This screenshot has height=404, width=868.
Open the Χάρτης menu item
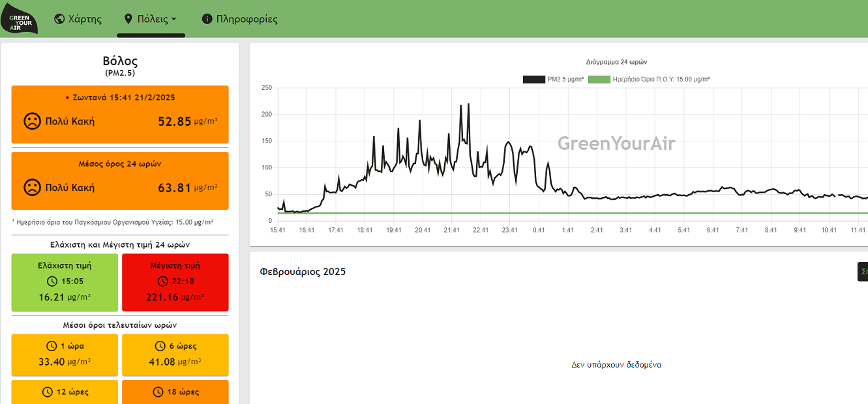[78, 19]
